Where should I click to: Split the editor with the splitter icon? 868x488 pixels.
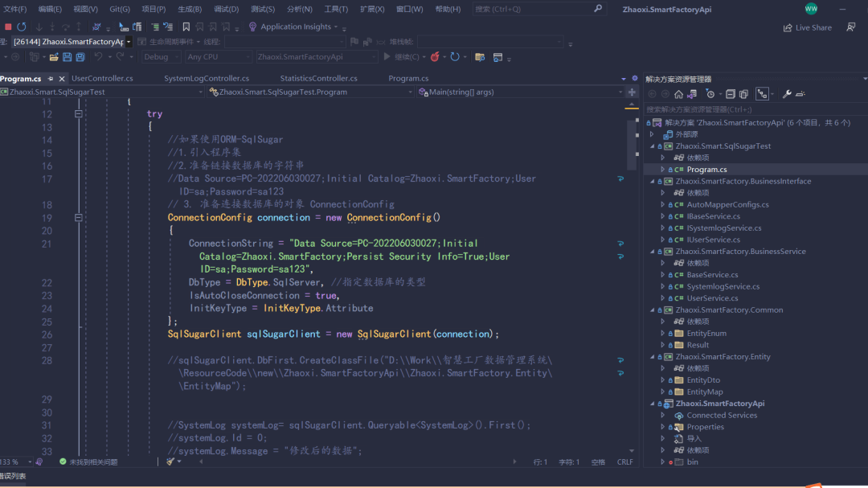tap(632, 92)
